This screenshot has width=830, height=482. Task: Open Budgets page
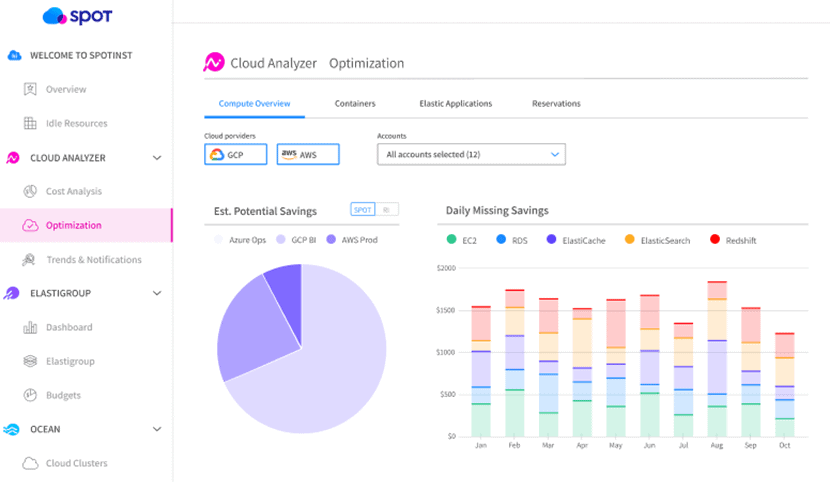pos(64,395)
